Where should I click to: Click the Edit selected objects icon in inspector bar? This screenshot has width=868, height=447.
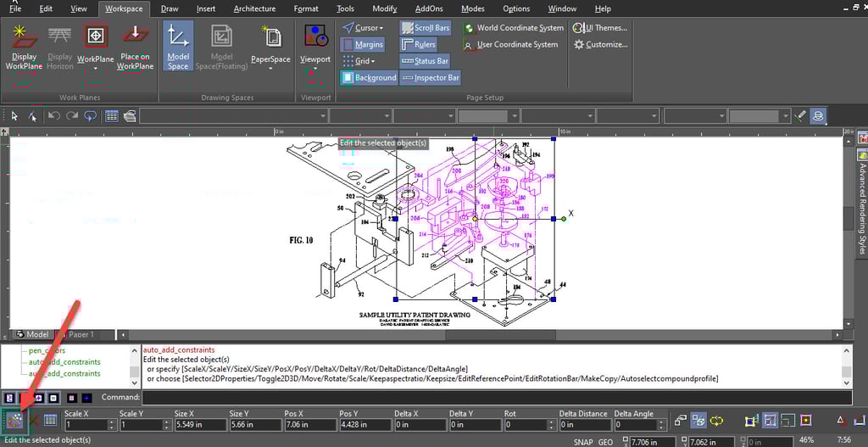(14, 420)
